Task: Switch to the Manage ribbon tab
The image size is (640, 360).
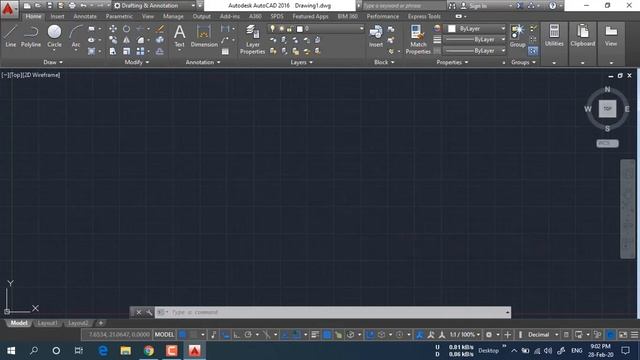Action: click(173, 17)
